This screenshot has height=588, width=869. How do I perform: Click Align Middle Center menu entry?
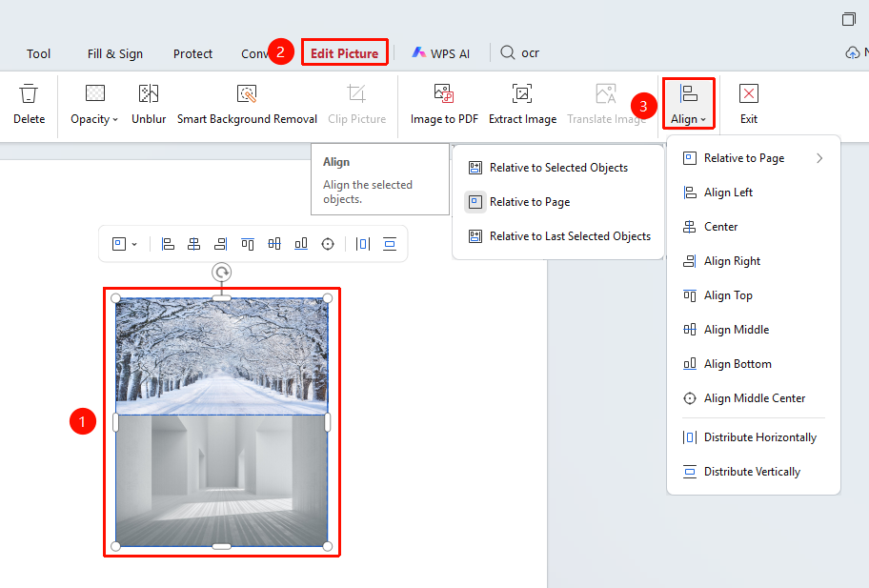pyautogui.click(x=754, y=398)
